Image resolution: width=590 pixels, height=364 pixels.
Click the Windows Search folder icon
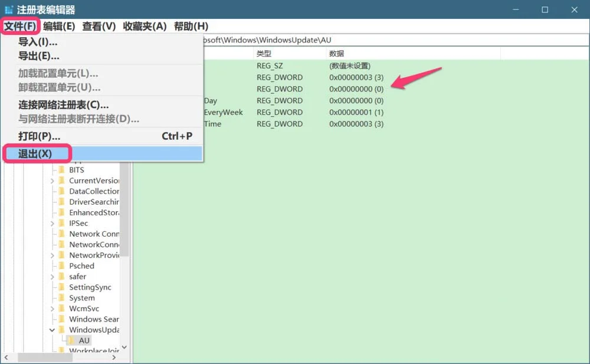62,319
